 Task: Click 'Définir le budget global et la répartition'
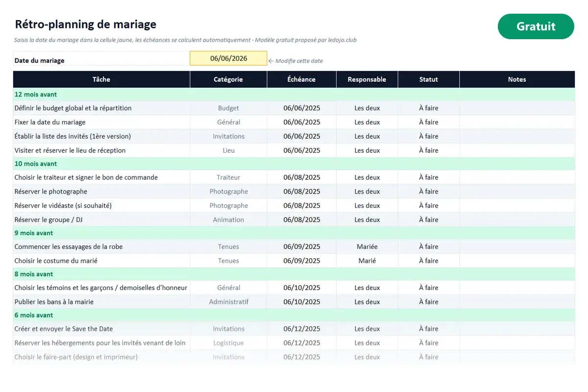tap(73, 108)
